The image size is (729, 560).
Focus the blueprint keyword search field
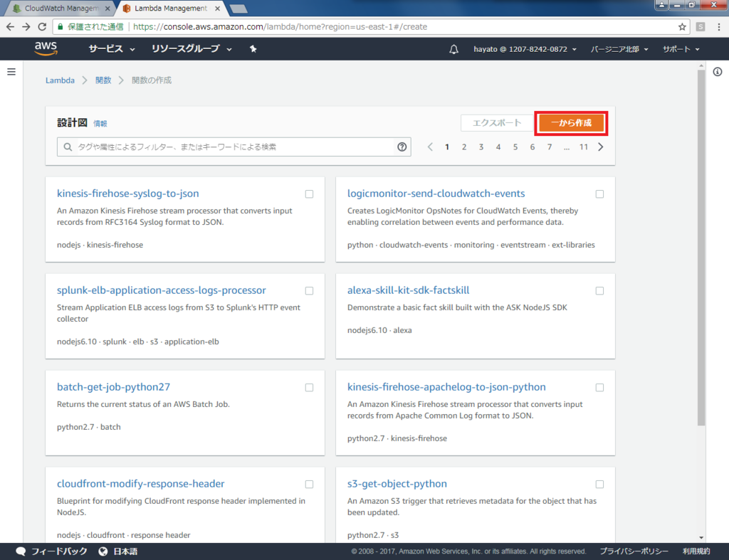click(234, 147)
